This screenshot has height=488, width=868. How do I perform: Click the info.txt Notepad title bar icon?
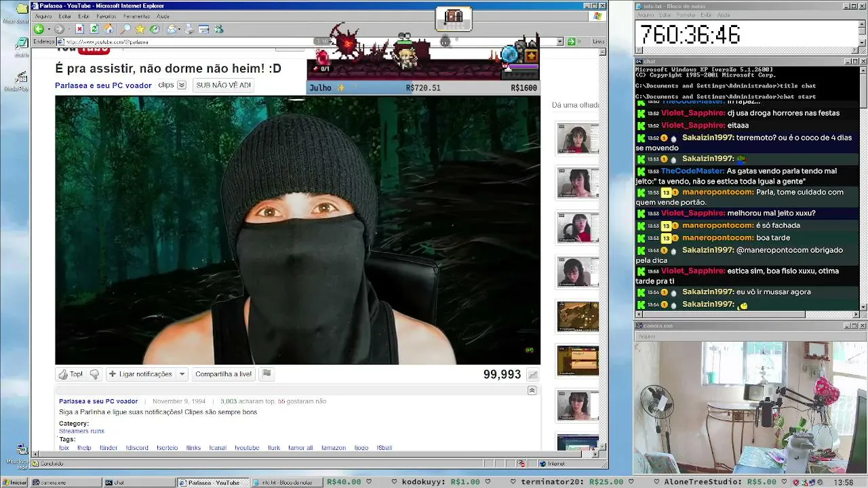(639, 6)
